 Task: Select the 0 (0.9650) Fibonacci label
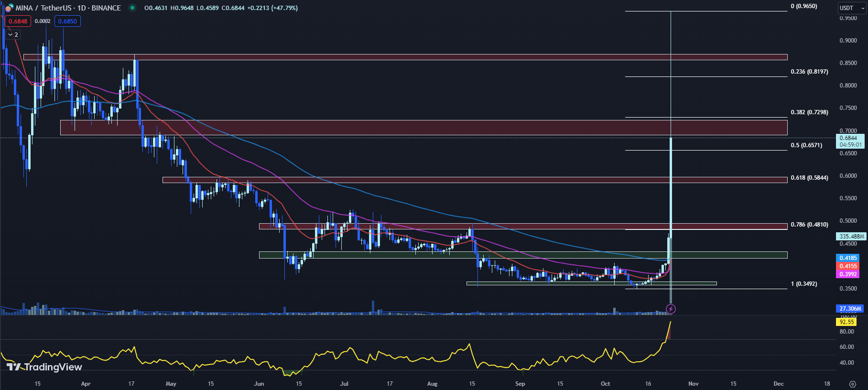[804, 6]
